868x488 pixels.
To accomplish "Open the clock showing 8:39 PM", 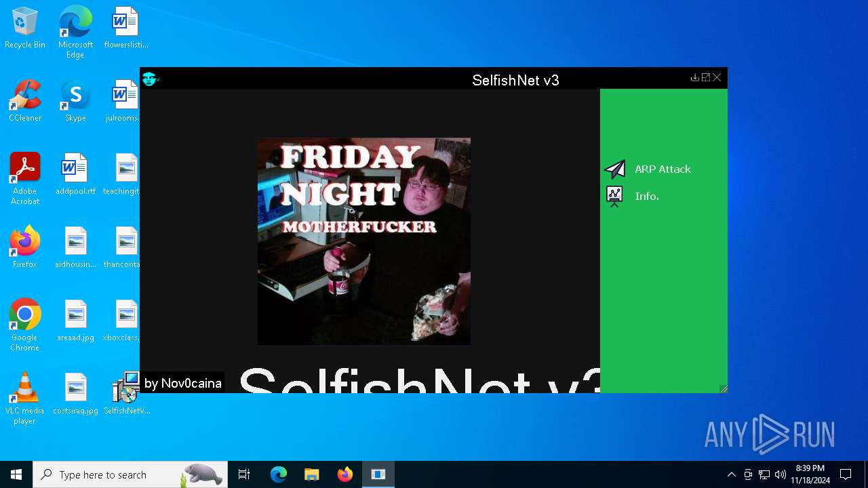I will coord(810,474).
